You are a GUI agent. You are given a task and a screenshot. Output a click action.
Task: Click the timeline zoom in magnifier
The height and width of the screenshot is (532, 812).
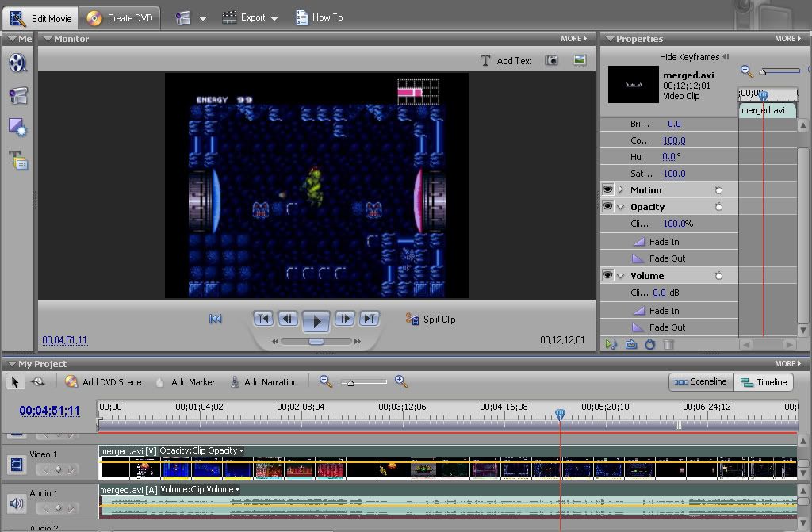[400, 382]
